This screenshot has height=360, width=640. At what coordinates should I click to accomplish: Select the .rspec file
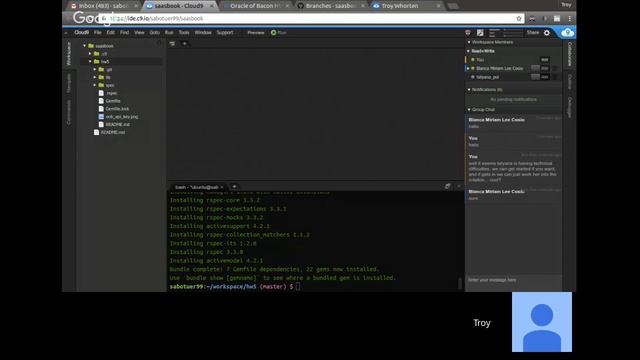[x=111, y=93]
